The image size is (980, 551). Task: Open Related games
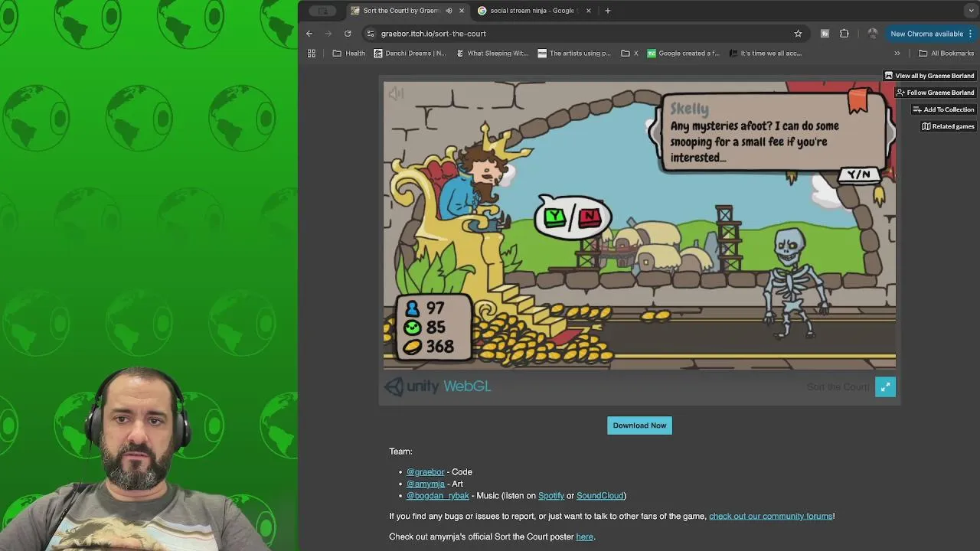948,126
